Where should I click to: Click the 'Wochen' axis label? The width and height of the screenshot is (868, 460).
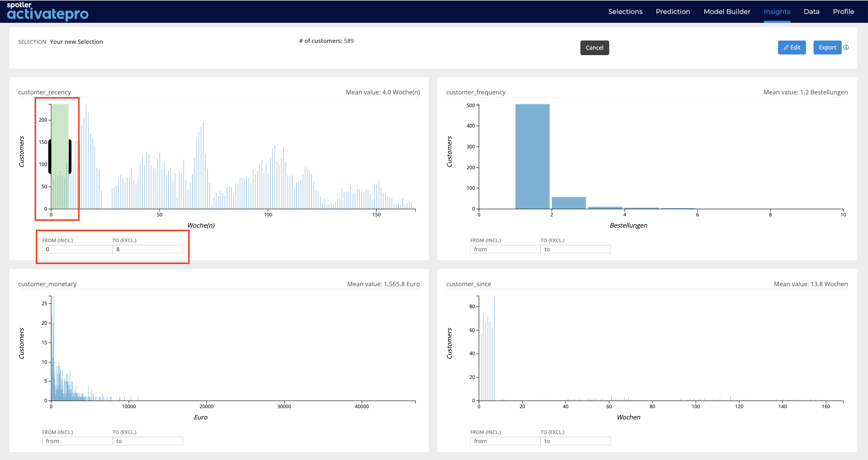click(628, 417)
